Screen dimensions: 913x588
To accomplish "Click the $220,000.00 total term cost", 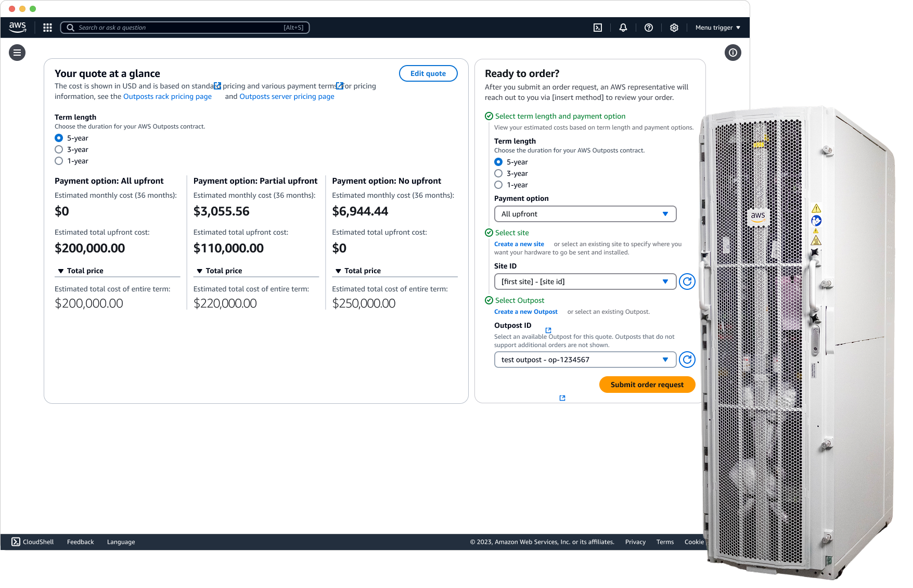I will (x=225, y=303).
